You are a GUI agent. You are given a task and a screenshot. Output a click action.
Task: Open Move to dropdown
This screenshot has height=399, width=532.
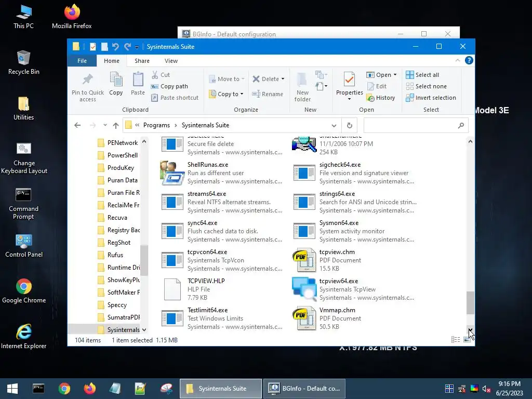click(x=227, y=79)
